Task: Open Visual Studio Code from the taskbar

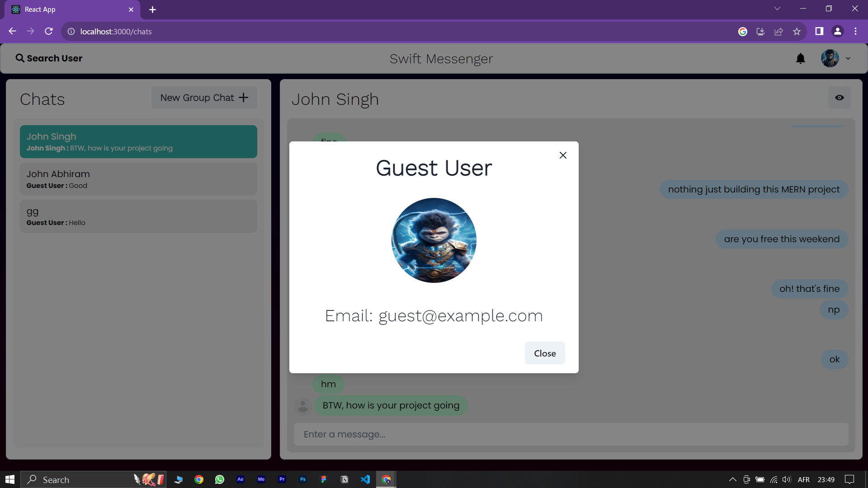Action: pyautogui.click(x=365, y=479)
